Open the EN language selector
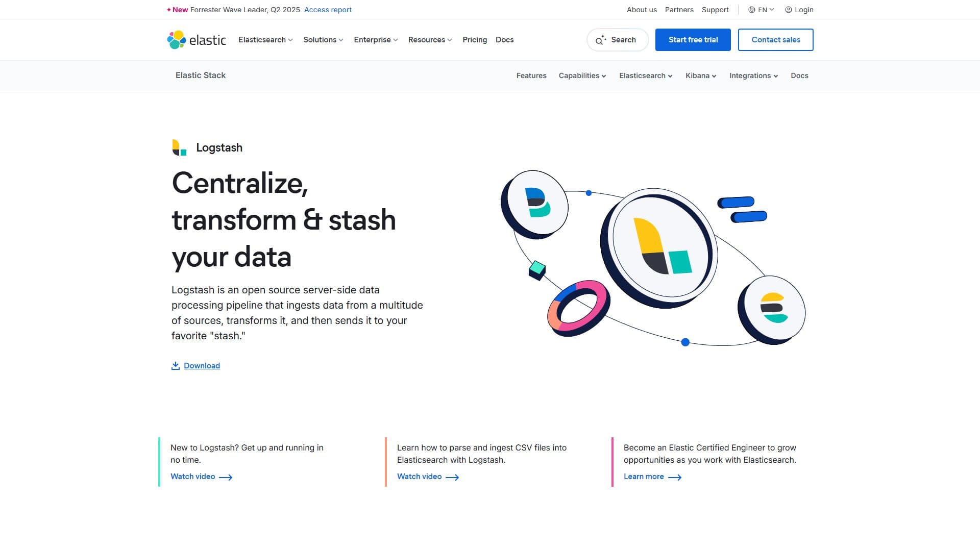The height and width of the screenshot is (551, 980). tap(762, 10)
